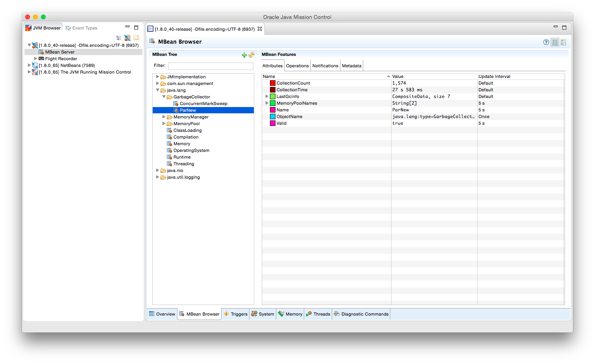Viewport: 595px width, 364px height.
Task: Minimize the editor area on the right
Action: click(556, 27)
